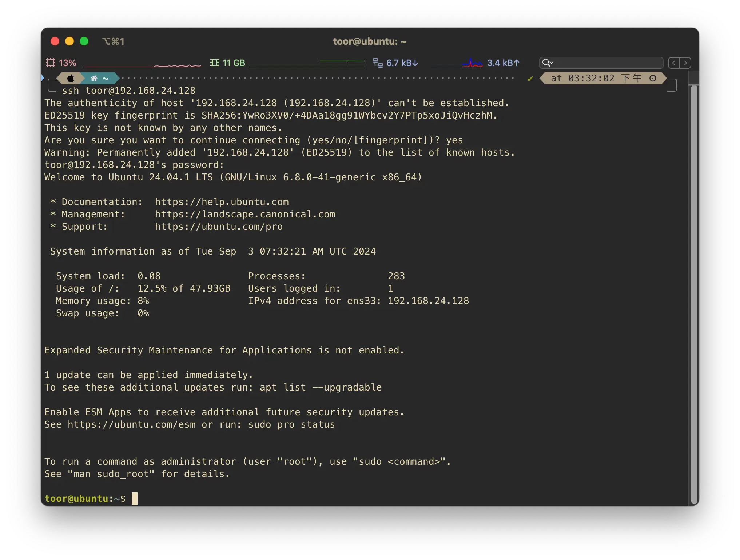Open the https://help.ubuntu.com link
Screen dimensions: 740x560
point(222,202)
